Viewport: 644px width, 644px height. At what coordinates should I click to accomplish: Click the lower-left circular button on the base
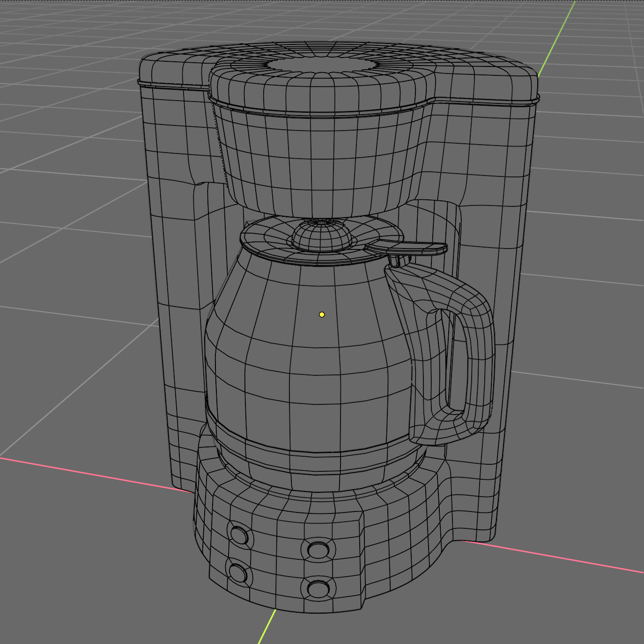coord(238,574)
